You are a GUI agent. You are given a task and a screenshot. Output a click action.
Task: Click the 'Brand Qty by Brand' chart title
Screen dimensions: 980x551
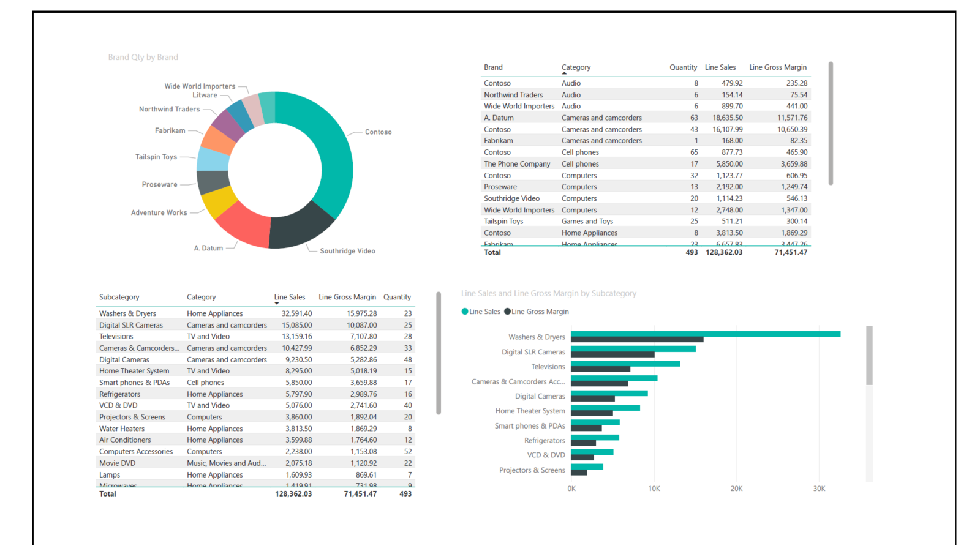pos(143,58)
